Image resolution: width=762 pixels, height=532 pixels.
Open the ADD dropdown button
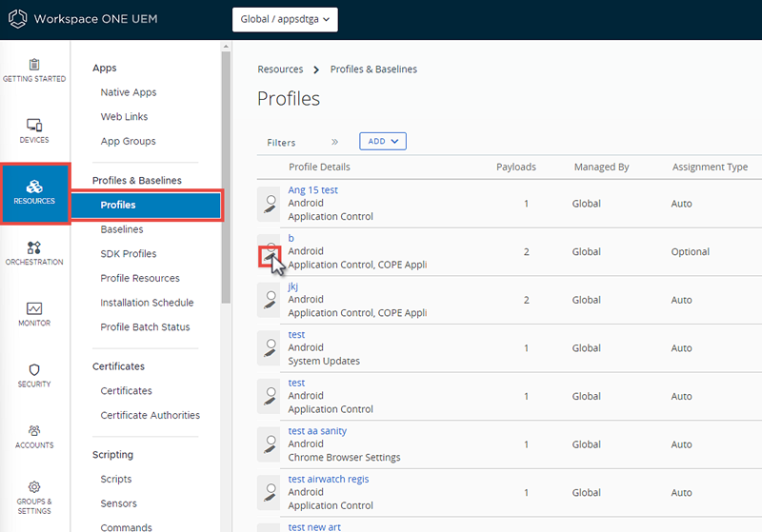[x=383, y=141]
